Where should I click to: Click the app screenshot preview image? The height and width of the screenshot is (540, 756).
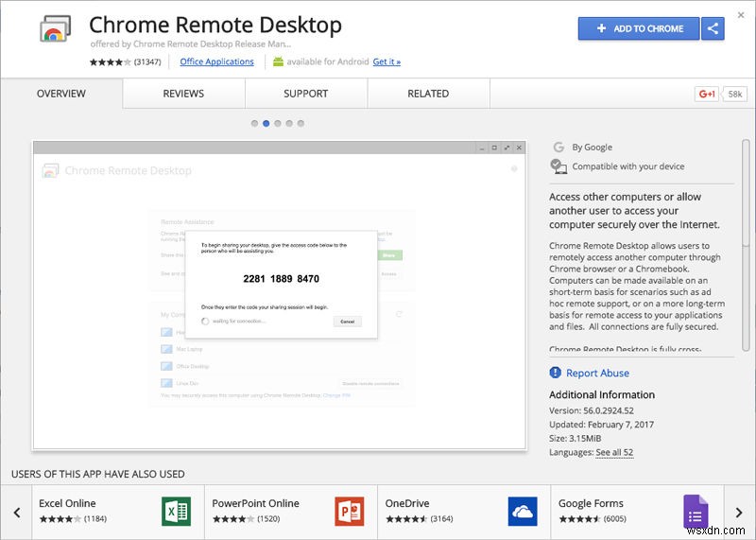280,295
